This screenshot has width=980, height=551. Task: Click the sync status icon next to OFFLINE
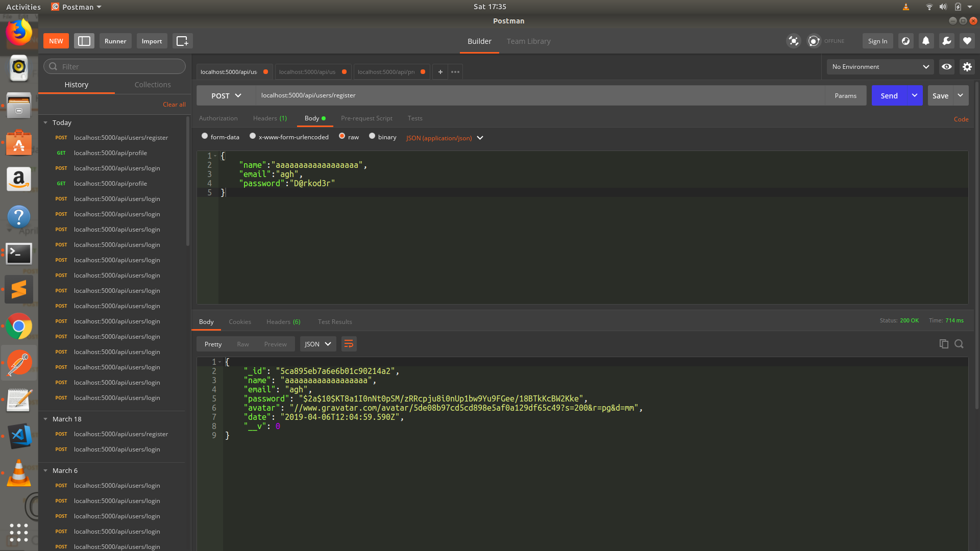point(813,41)
